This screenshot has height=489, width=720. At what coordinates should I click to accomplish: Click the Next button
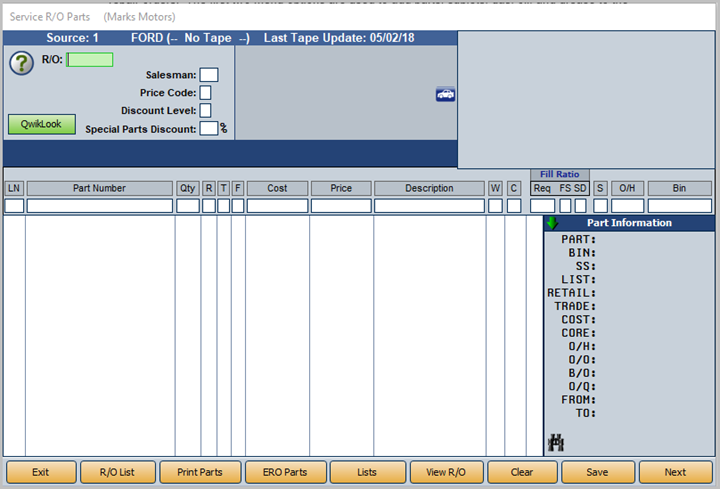[x=675, y=472]
